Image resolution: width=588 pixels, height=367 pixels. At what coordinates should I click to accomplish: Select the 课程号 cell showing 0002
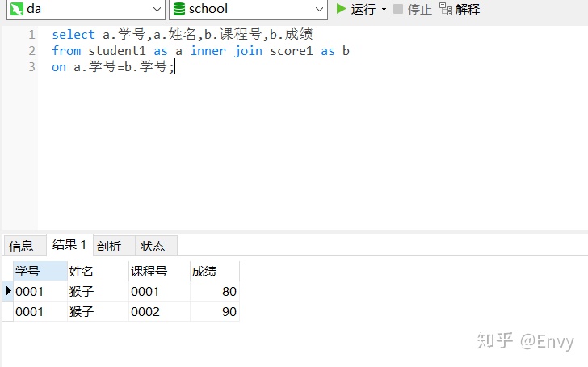click(x=159, y=311)
